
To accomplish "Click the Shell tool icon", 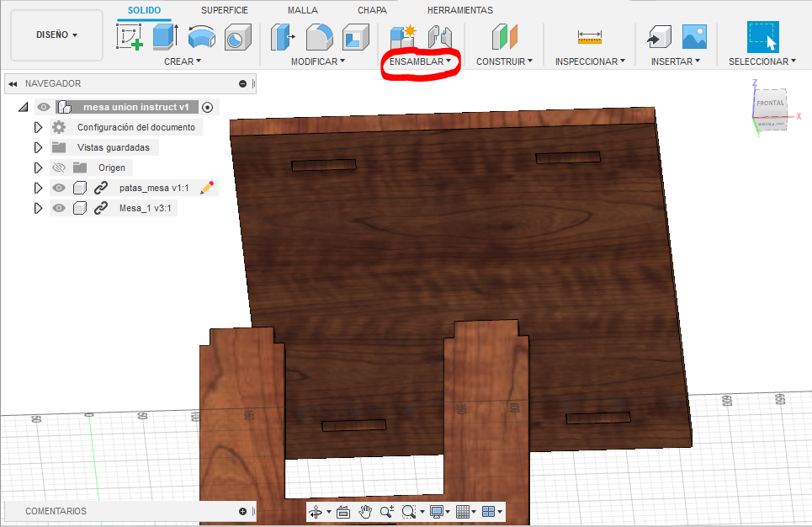I will 355,37.
